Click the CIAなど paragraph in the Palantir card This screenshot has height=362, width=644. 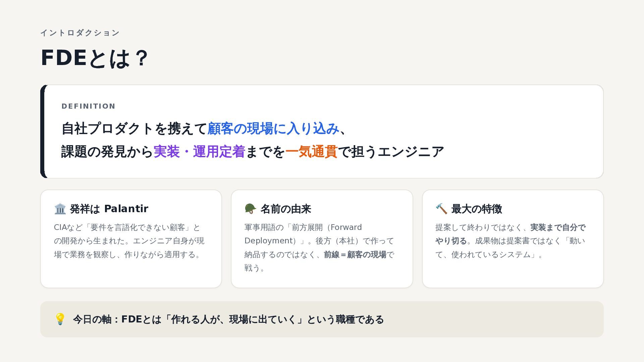[x=129, y=241]
